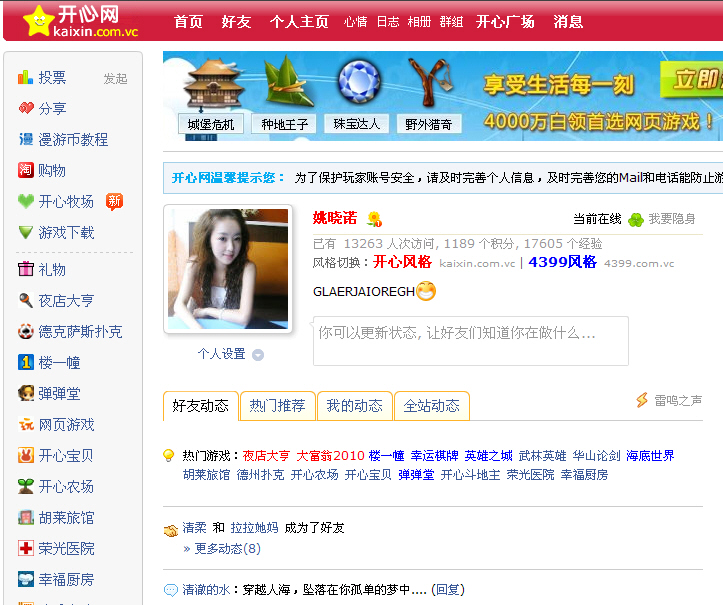Open the 投票 bar chart icon
Image resolution: width=723 pixels, height=605 pixels.
pos(25,77)
